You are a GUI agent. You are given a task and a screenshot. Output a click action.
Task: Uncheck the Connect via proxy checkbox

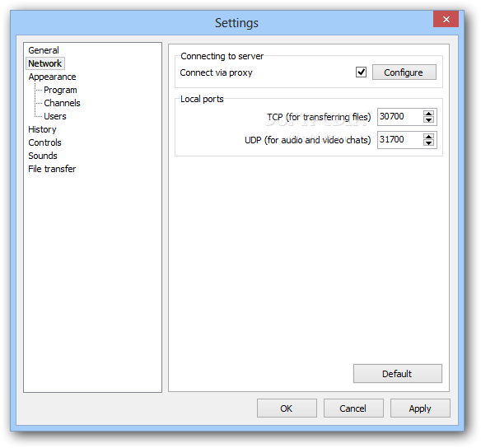[361, 72]
